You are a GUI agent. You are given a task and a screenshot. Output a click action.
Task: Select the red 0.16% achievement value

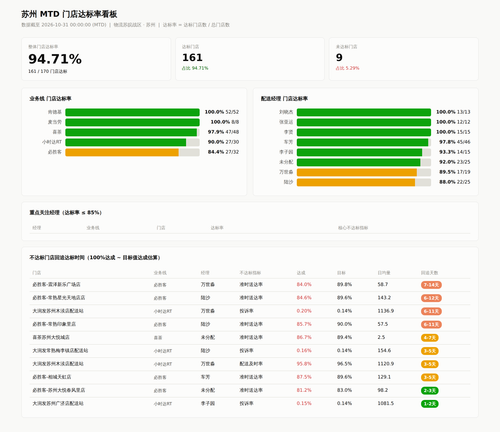[x=304, y=350]
